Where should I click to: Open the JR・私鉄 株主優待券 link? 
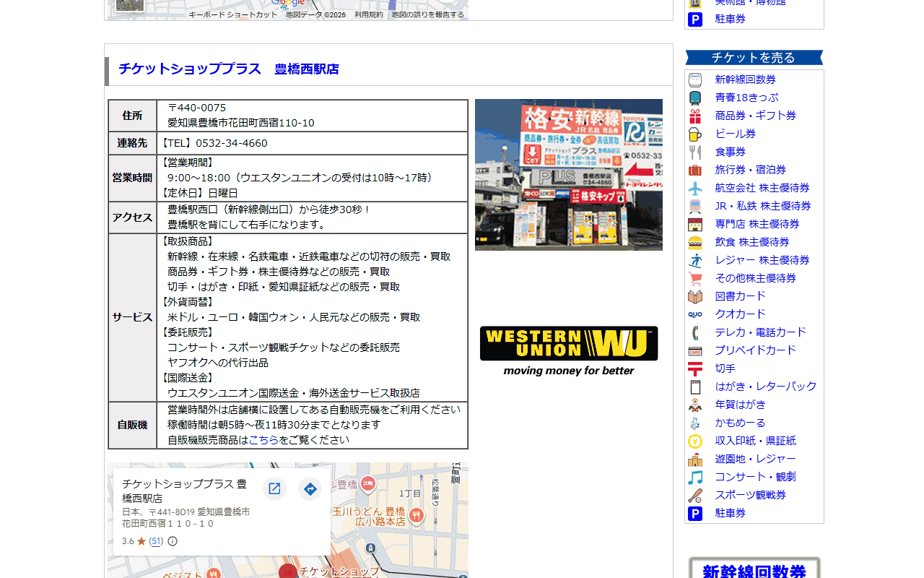[x=763, y=206]
